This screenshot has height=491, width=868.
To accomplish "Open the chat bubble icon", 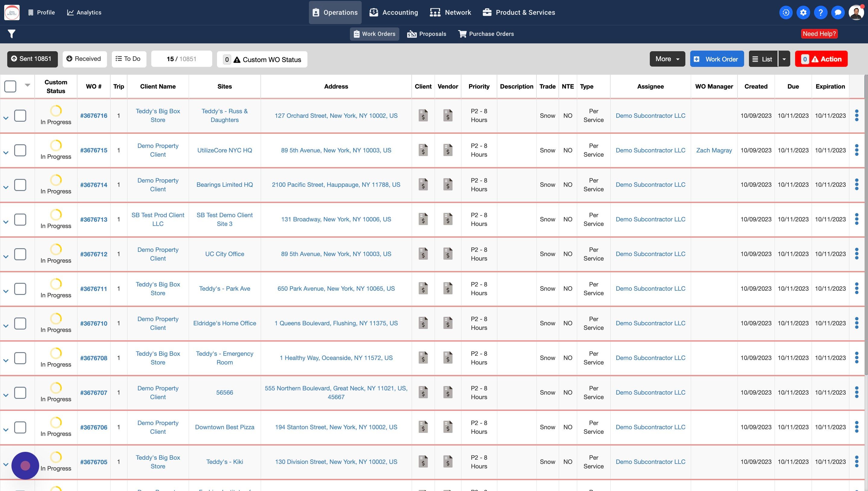I will tap(838, 12).
